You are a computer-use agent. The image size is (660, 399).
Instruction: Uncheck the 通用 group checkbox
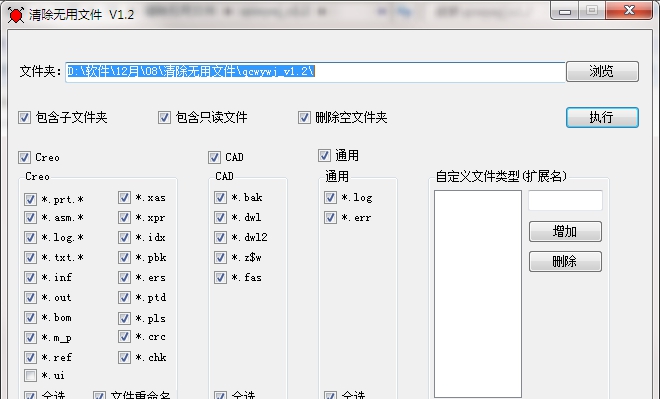tap(324, 155)
